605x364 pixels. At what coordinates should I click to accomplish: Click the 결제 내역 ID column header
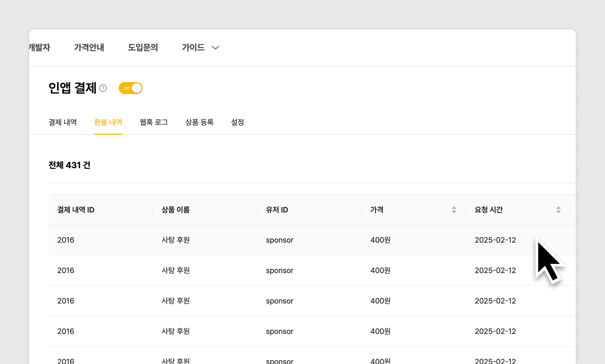coord(76,210)
